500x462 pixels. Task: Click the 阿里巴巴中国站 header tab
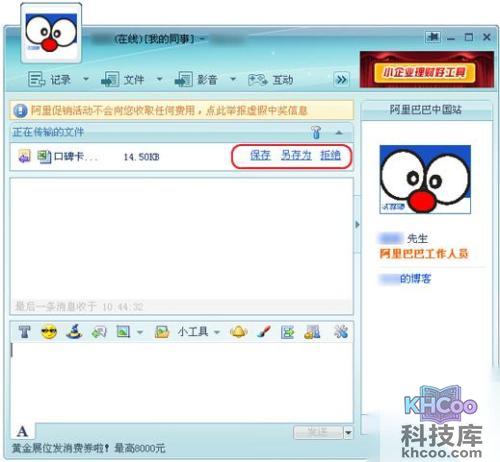tap(426, 109)
